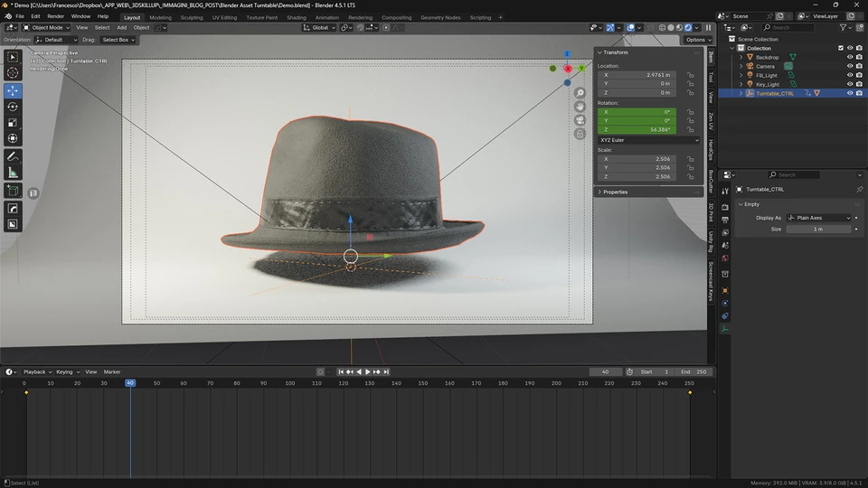Open the Tool sidebar tab
The width and height of the screenshot is (868, 488).
click(711, 78)
